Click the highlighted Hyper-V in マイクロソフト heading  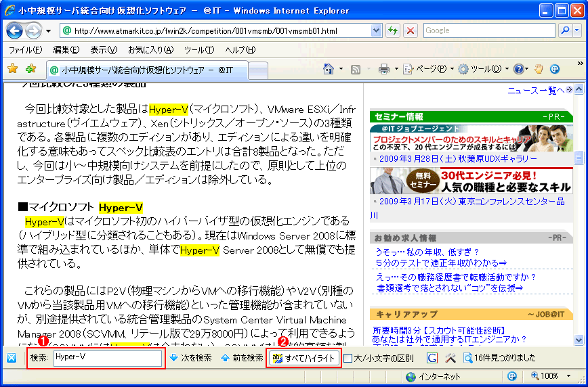click(121, 207)
